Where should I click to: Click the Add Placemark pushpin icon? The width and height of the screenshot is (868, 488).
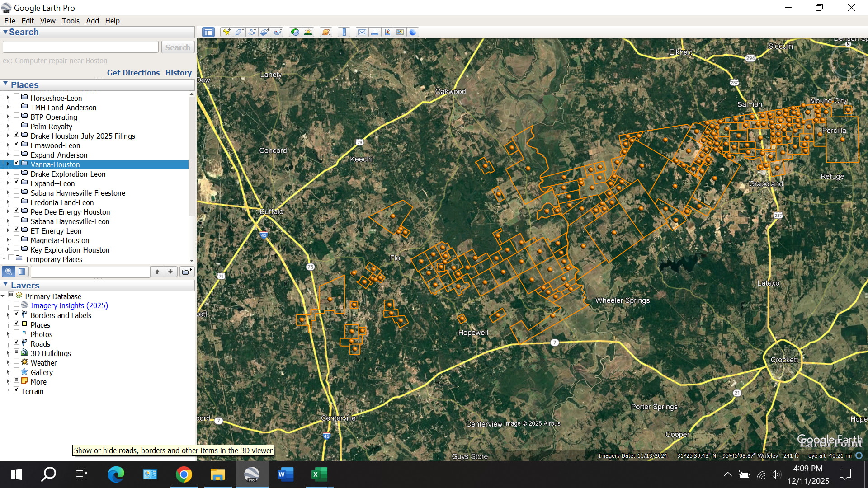pyautogui.click(x=226, y=32)
